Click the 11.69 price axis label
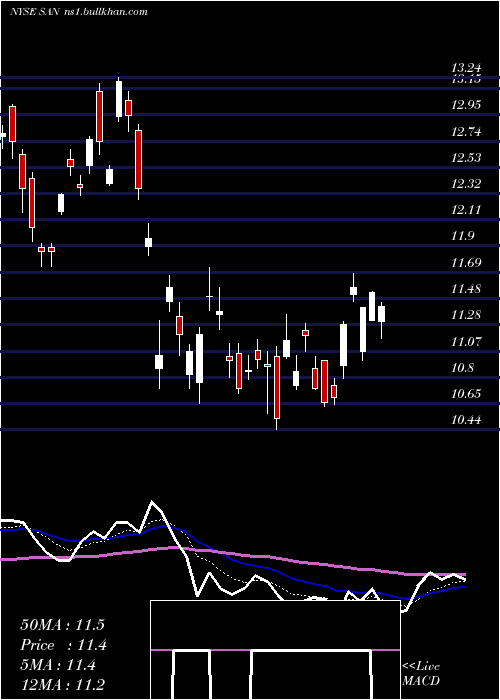Screen dimensions: 500x700 point(466,262)
